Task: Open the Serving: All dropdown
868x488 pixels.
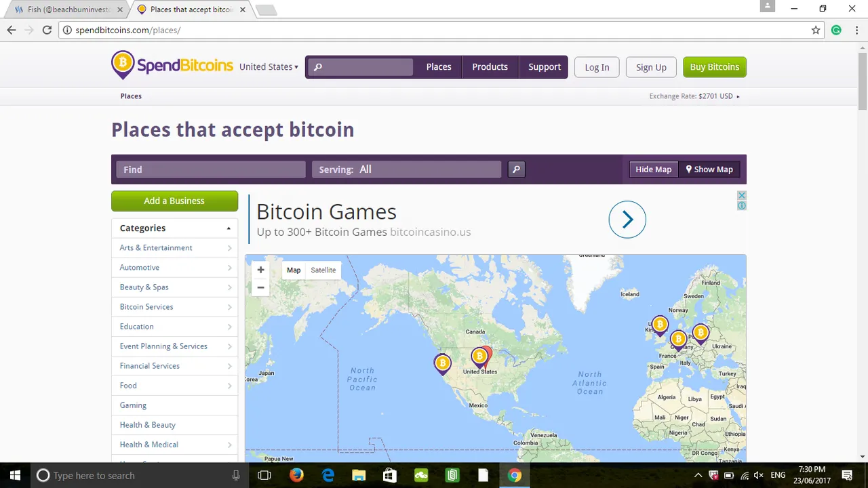Action: pos(407,169)
